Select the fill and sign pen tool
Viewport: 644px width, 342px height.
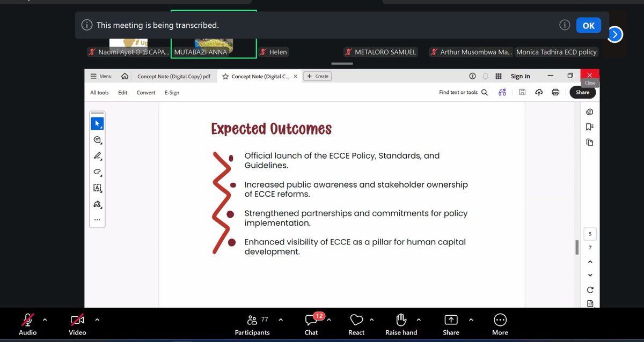97,204
